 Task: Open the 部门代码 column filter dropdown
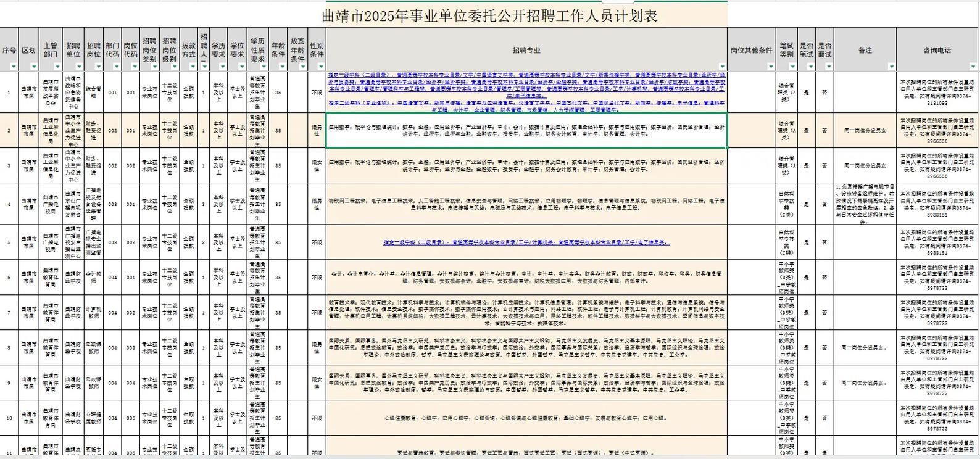[x=117, y=67]
